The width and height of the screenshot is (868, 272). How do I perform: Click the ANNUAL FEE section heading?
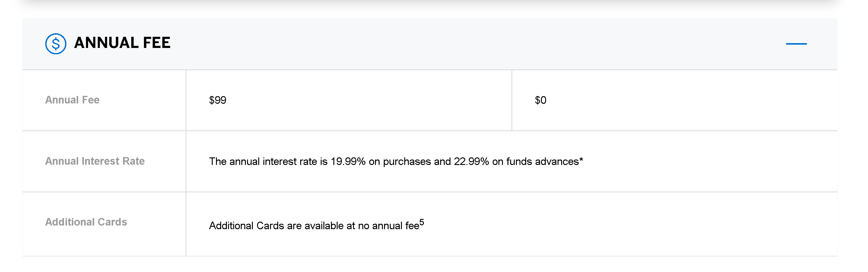[122, 43]
